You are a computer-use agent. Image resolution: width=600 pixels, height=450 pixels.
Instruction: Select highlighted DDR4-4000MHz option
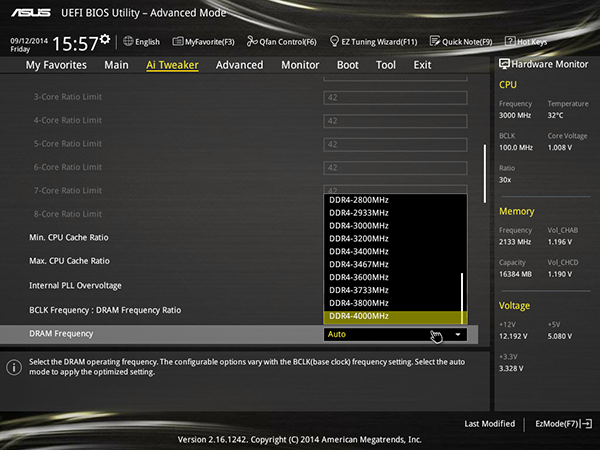click(393, 316)
